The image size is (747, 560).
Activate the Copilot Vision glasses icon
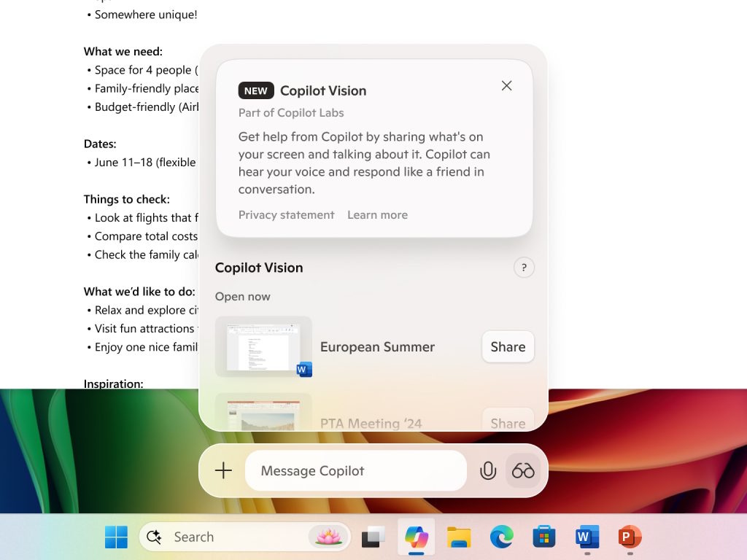522,470
